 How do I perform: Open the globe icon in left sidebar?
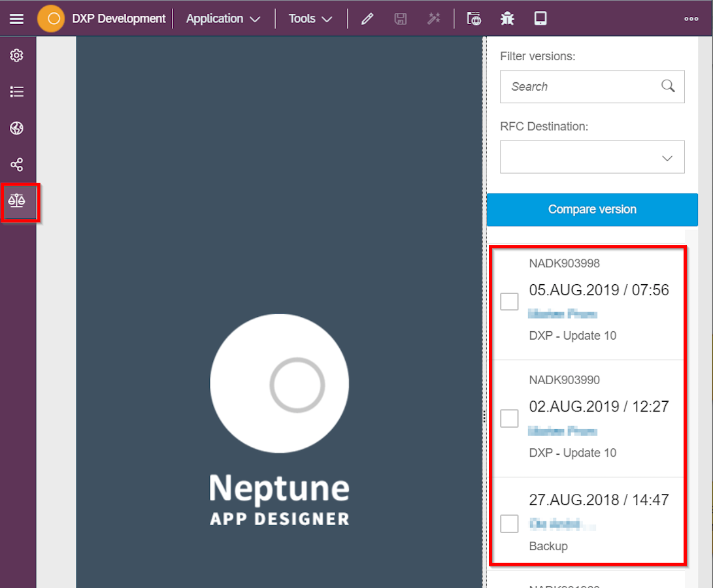pyautogui.click(x=17, y=128)
